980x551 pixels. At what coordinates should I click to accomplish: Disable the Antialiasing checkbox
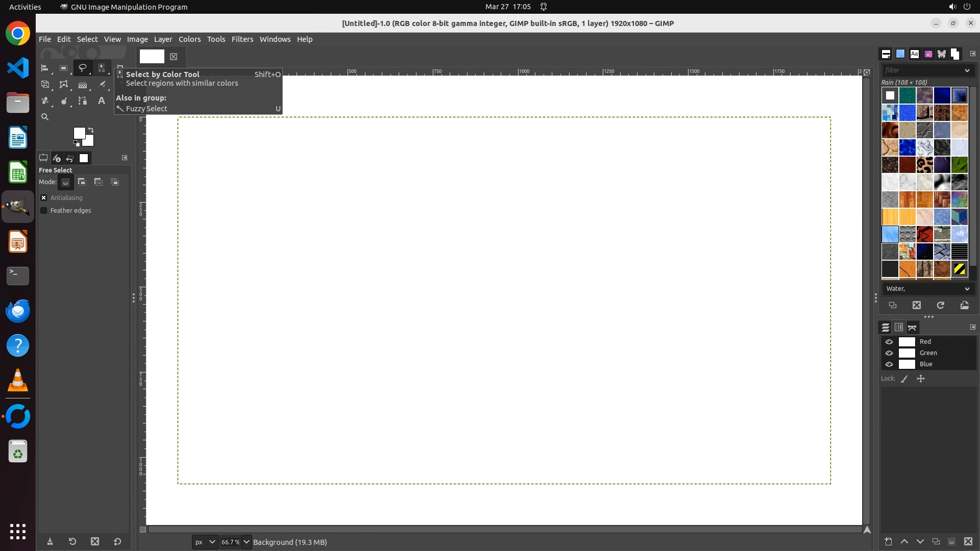tap(44, 198)
